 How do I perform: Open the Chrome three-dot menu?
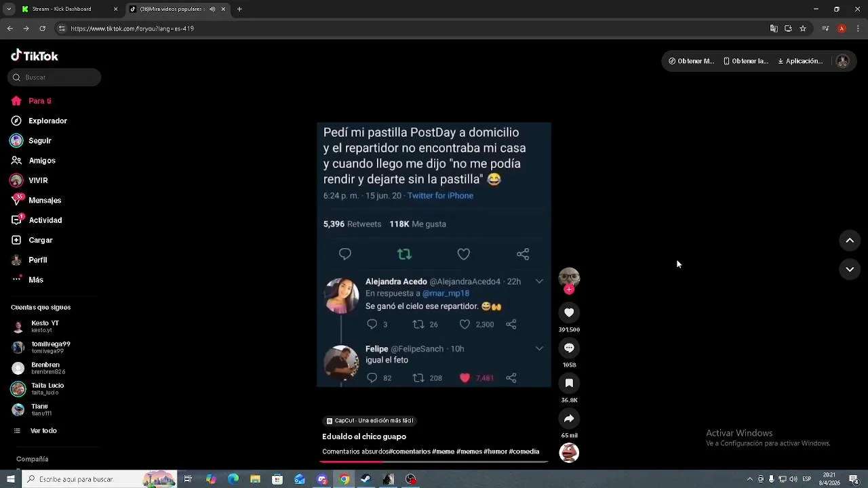[858, 28]
